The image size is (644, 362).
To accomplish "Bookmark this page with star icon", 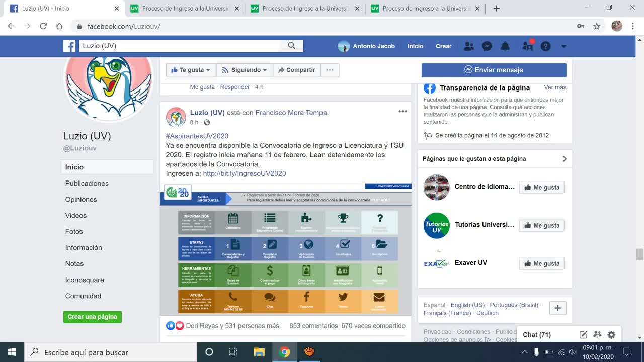I will (597, 26).
